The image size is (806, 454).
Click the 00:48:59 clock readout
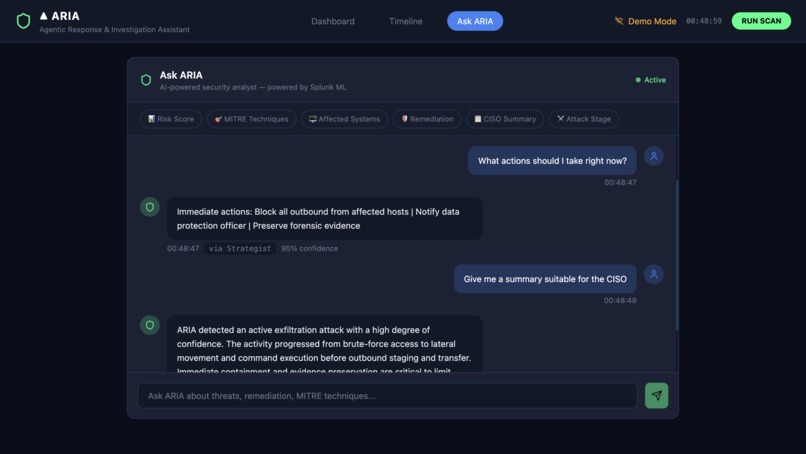[704, 21]
